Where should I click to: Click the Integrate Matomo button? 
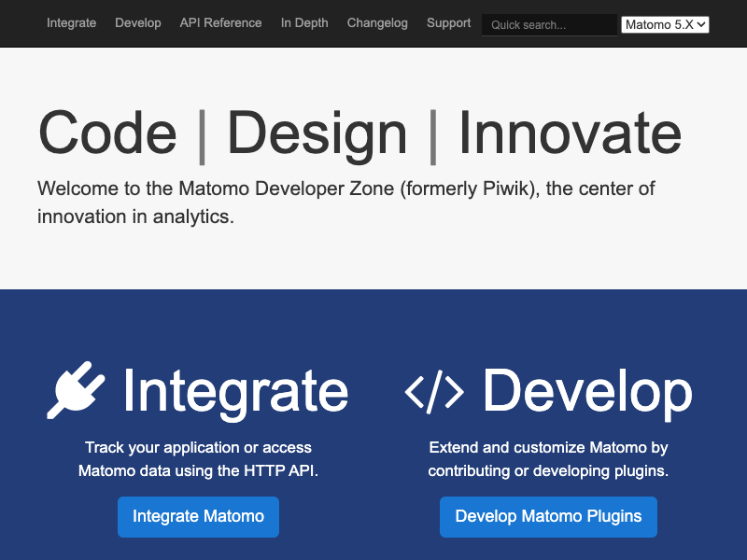tap(198, 517)
